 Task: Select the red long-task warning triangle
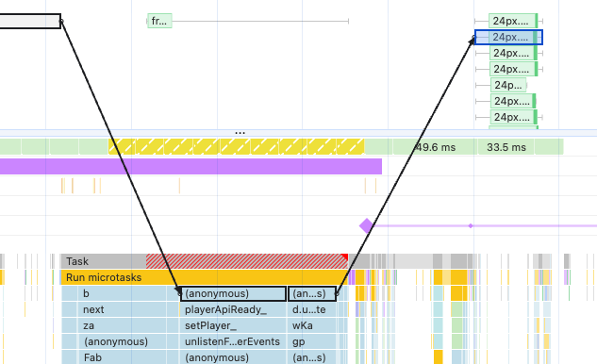(345, 256)
